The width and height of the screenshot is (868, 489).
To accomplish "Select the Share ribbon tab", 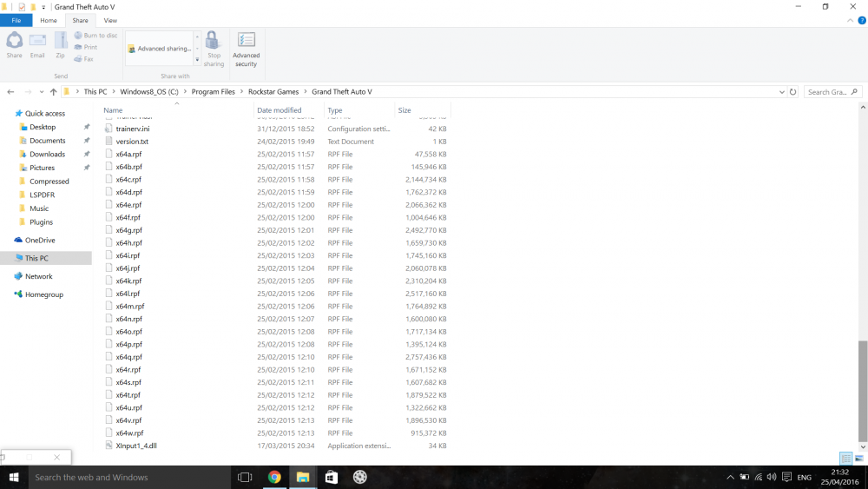I will coord(80,21).
